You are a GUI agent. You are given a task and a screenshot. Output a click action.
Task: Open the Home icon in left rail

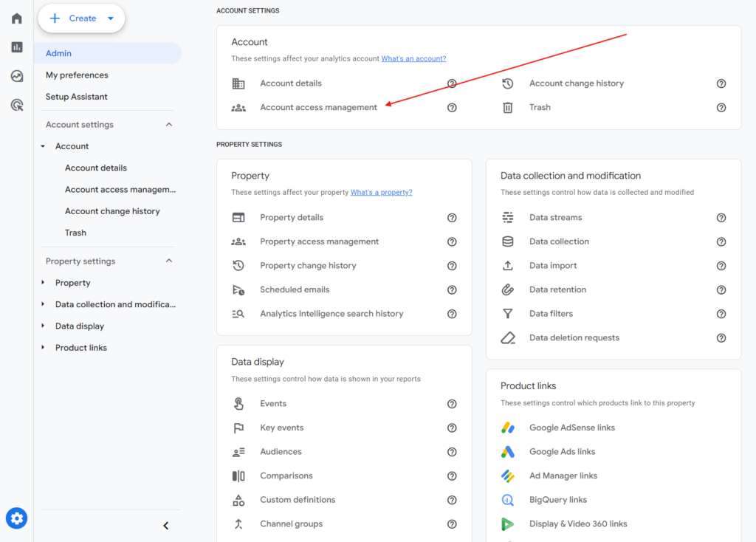coord(16,18)
